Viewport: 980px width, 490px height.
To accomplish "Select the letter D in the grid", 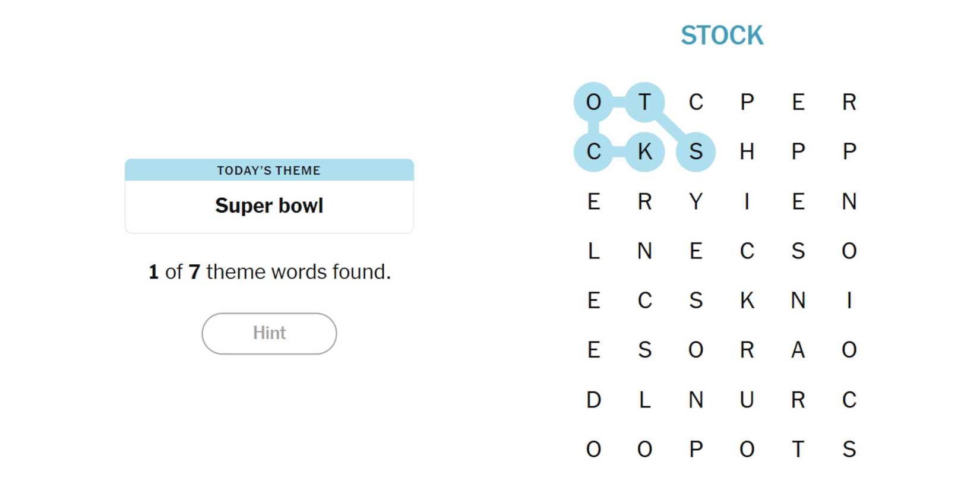I will tap(593, 400).
